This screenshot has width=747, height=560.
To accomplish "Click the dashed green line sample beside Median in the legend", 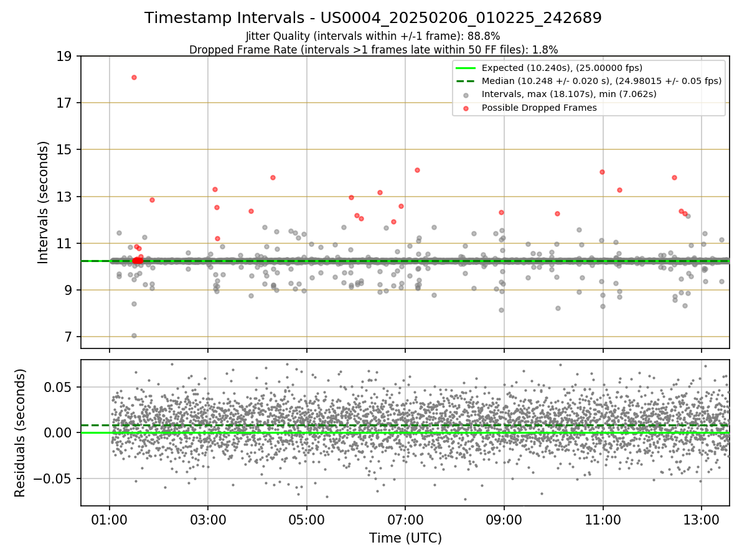I will [x=466, y=81].
